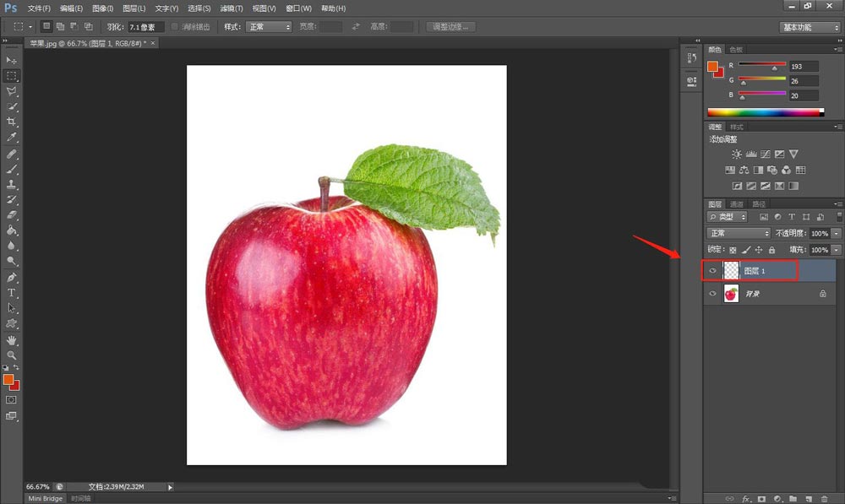This screenshot has height=504, width=845.
Task: Toggle the 消除锯齿 anti-alias checkbox
Action: pos(174,26)
